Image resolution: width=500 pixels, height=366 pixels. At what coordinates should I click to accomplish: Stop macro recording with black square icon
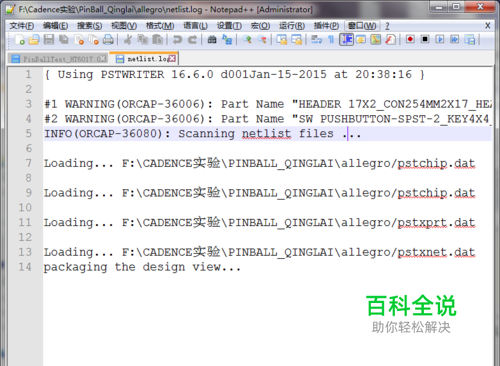pyautogui.click(x=425, y=39)
